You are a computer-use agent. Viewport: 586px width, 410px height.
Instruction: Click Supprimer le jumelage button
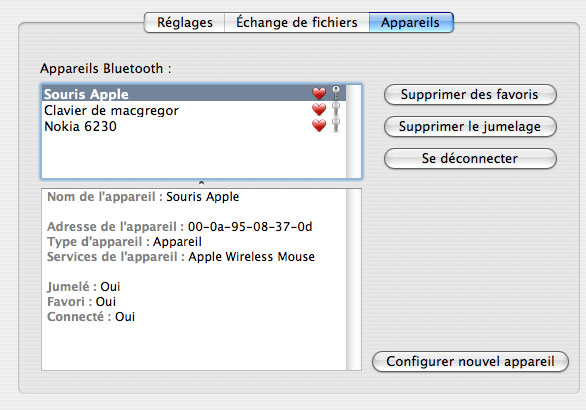pos(470,127)
